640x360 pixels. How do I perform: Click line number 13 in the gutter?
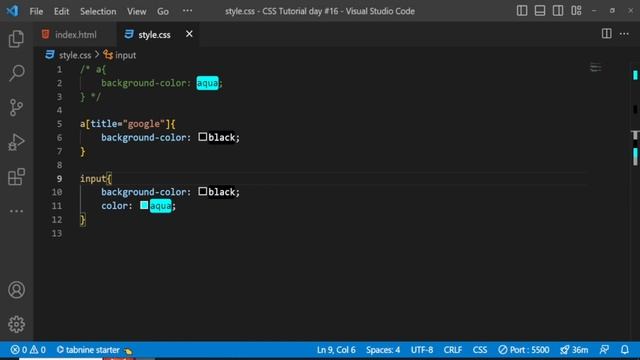pos(57,233)
